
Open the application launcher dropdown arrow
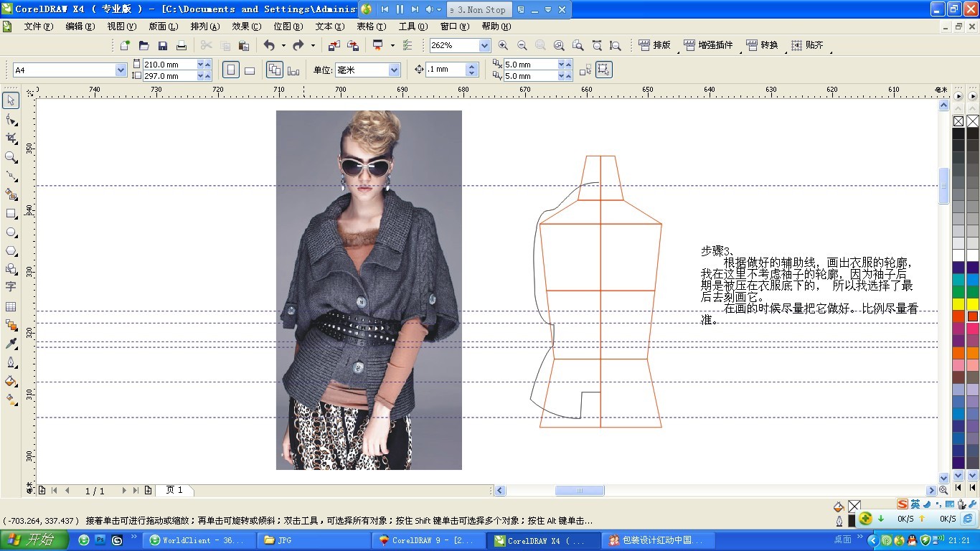392,45
